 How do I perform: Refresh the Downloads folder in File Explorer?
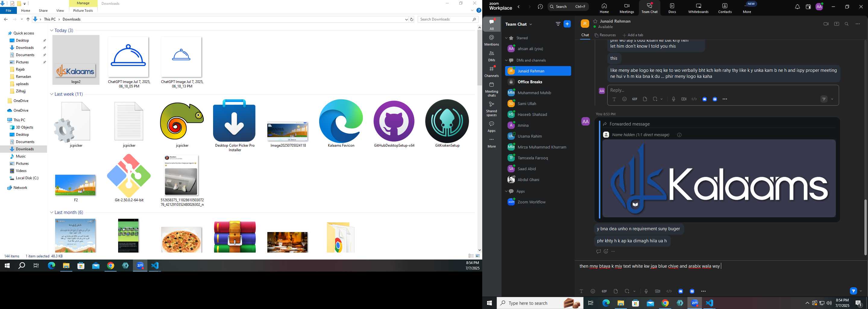[x=411, y=20]
